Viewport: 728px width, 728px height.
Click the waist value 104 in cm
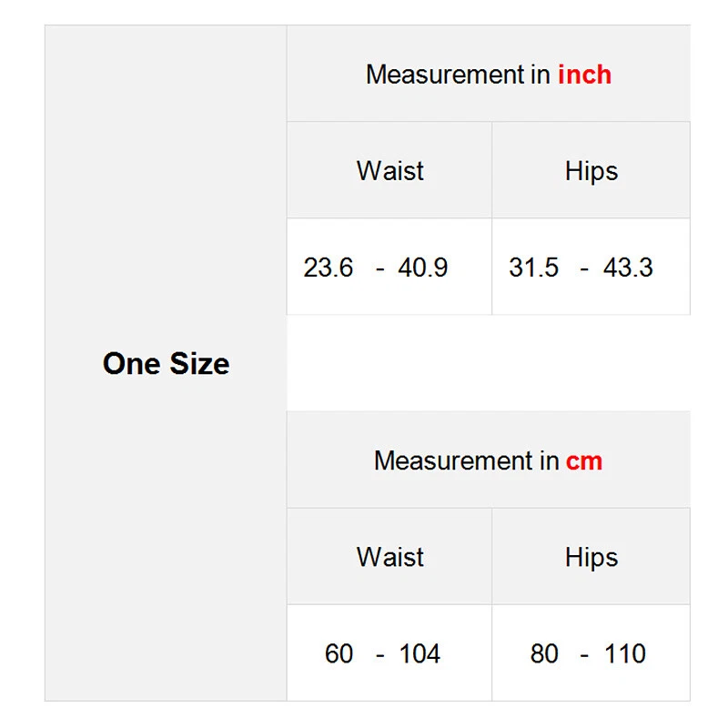click(420, 653)
